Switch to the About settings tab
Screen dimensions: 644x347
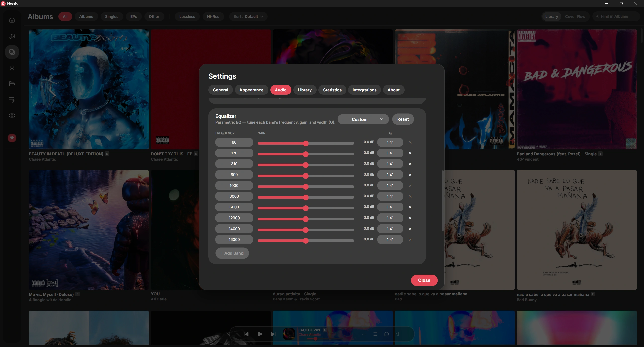pyautogui.click(x=393, y=90)
